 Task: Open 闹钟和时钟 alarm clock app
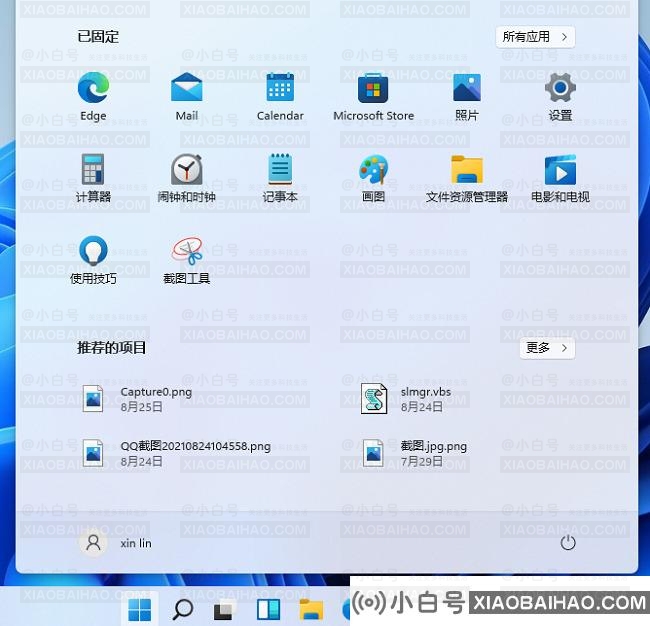(187, 177)
